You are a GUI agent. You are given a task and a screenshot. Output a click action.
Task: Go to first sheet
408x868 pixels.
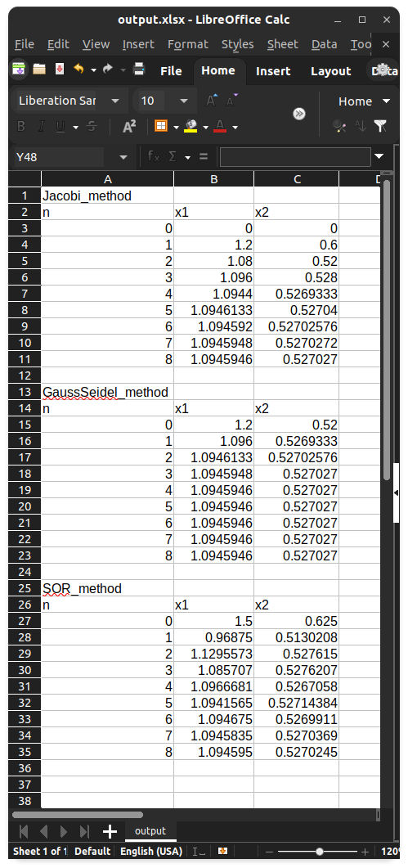[x=24, y=831]
